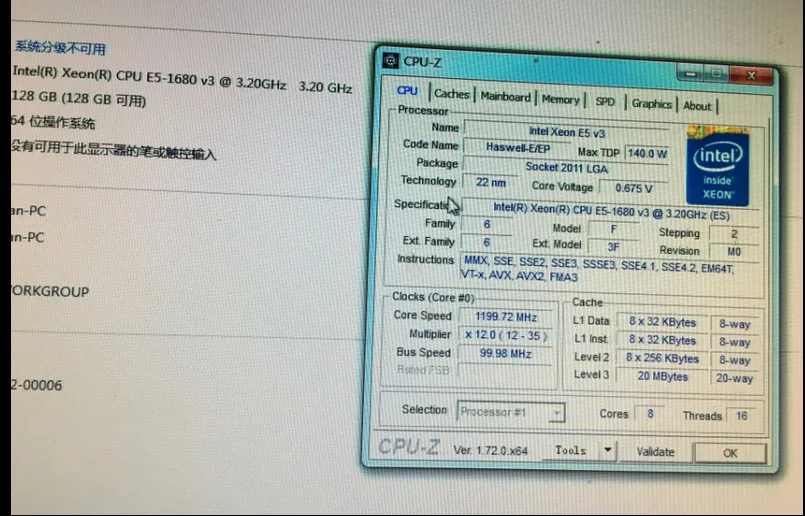Viewport: 805px width, 516px height.
Task: Click the Cores count value 8
Action: tap(650, 414)
